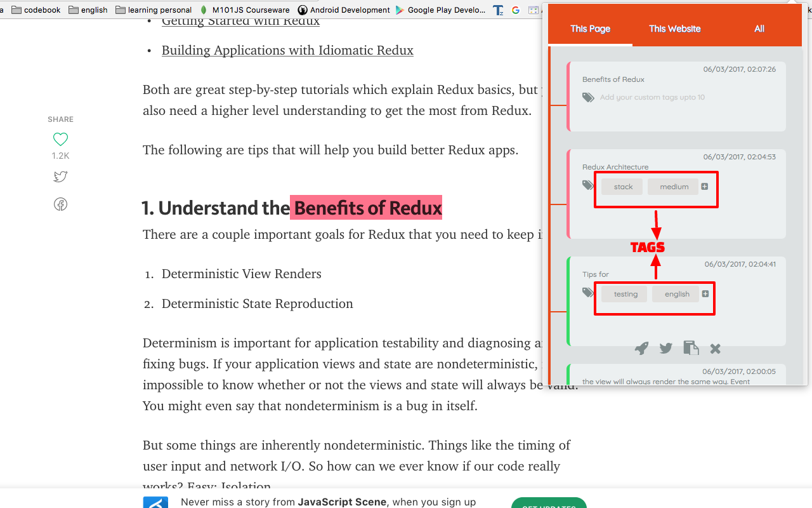Open Building Applications with Idiomatic Redux link

[x=287, y=50]
